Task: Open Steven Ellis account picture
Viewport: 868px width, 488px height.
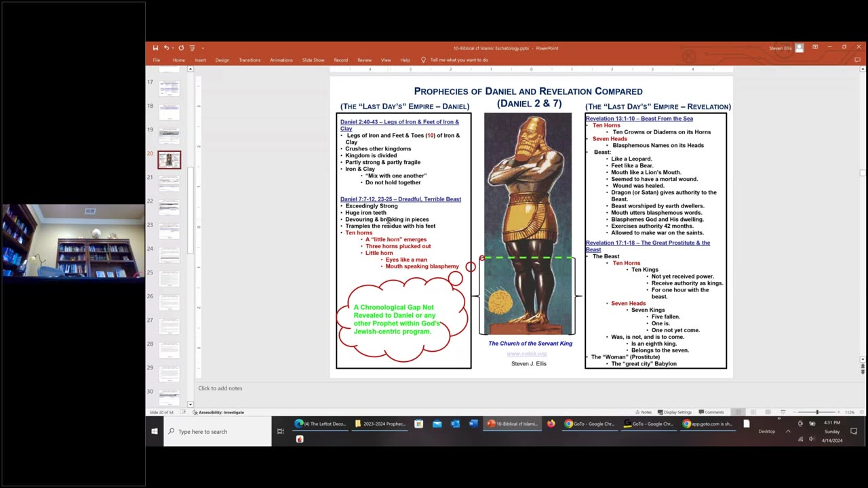Action: point(800,48)
